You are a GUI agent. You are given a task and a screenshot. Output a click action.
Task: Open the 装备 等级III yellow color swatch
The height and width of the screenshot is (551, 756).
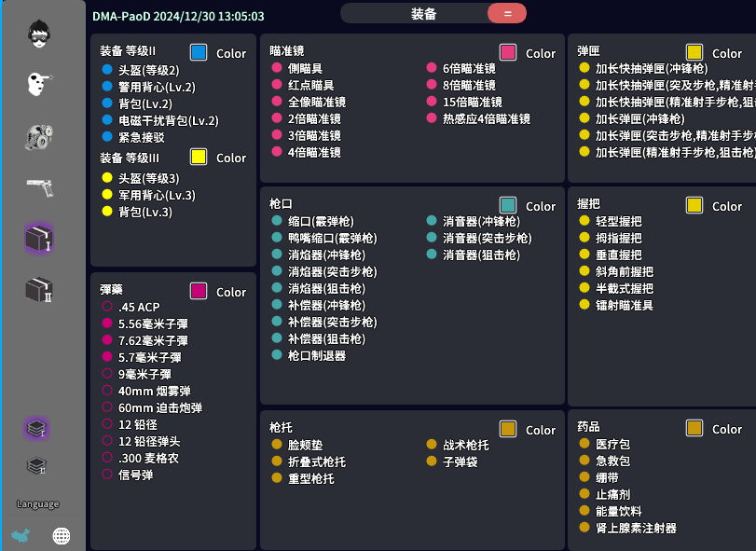pyautogui.click(x=199, y=157)
